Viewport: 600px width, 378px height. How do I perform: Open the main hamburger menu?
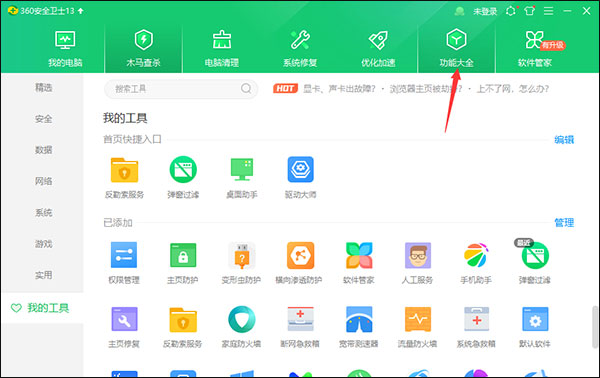coord(548,11)
